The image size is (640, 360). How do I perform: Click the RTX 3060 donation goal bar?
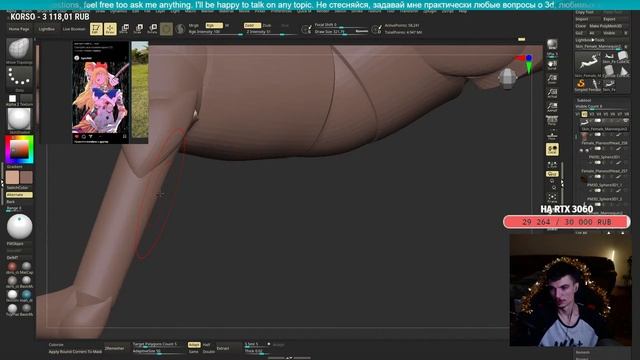click(x=567, y=222)
